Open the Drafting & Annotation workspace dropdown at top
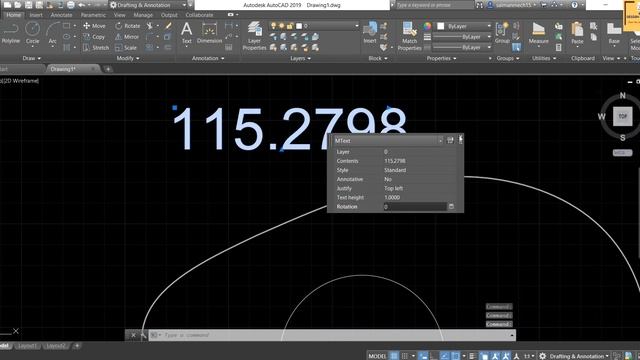 coord(148,5)
